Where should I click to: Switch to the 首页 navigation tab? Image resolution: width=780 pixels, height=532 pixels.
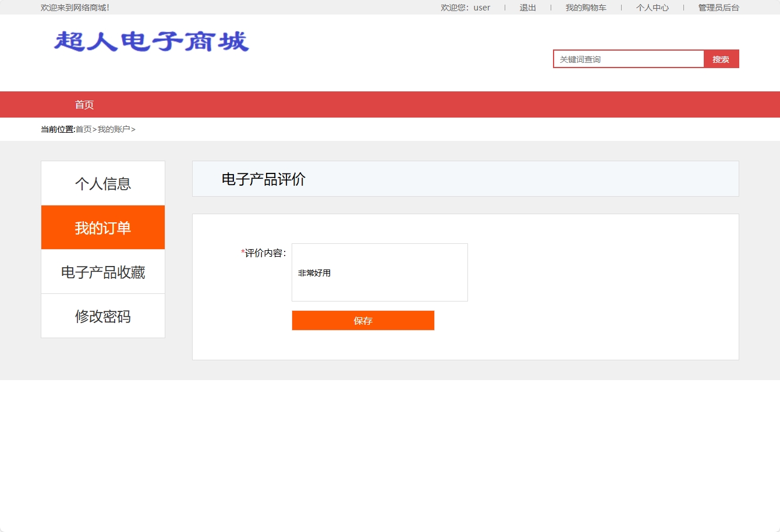(x=84, y=104)
